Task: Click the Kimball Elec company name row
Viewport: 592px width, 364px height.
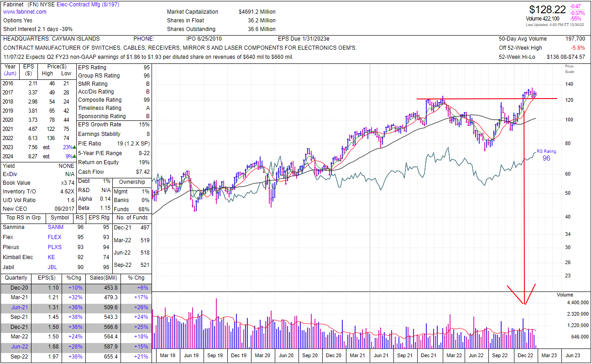Action: click(17, 257)
